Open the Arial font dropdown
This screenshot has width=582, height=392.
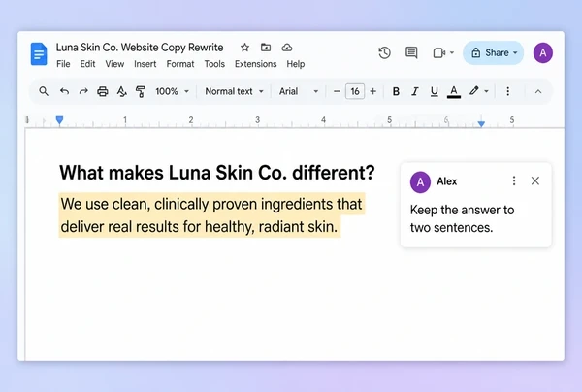(299, 91)
